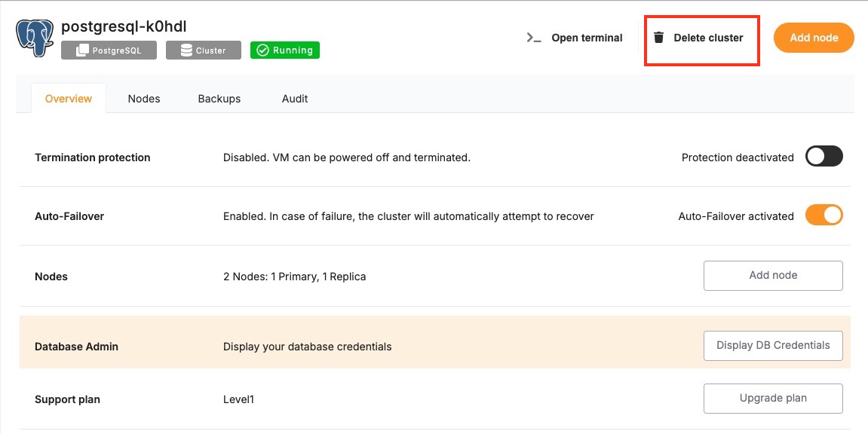Viewport: 868px width, 434px height.
Task: Click the trash can icon
Action: tap(659, 38)
